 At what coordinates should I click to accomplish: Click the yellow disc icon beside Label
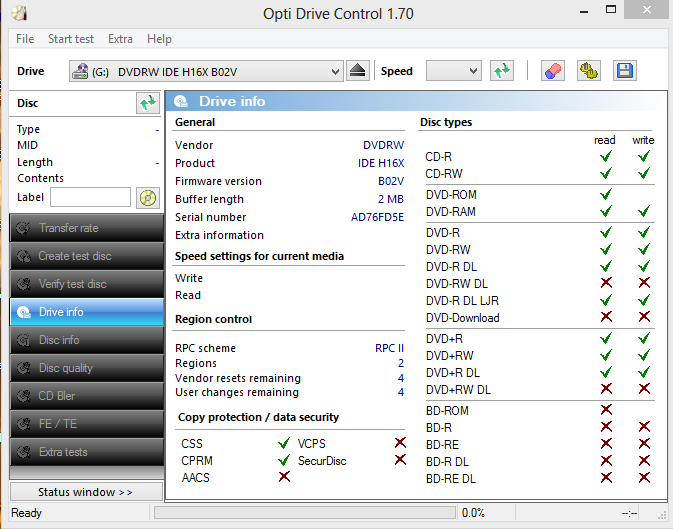click(148, 198)
